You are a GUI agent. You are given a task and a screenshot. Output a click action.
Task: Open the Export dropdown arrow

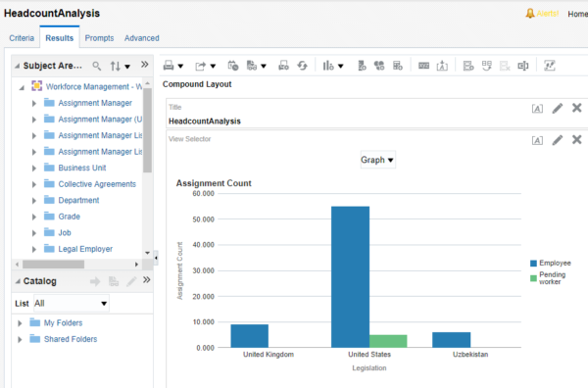[213, 67]
